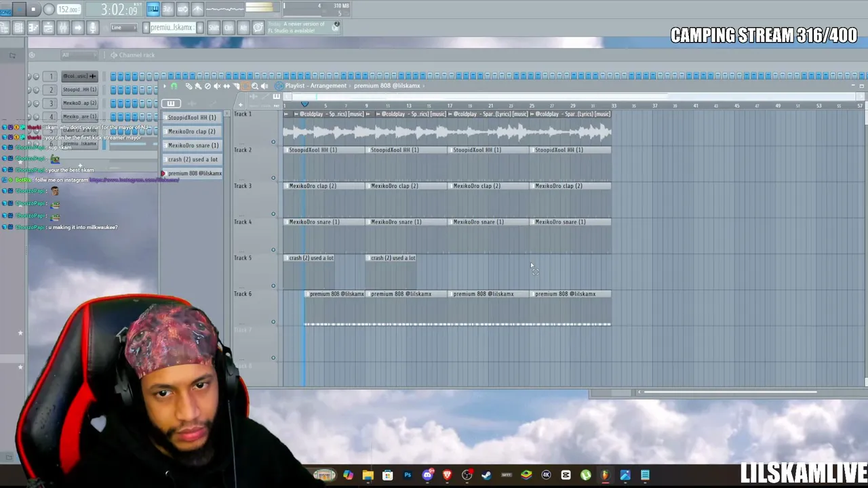
Task: Click channel number 1 mixer track selector
Action: pyautogui.click(x=51, y=76)
